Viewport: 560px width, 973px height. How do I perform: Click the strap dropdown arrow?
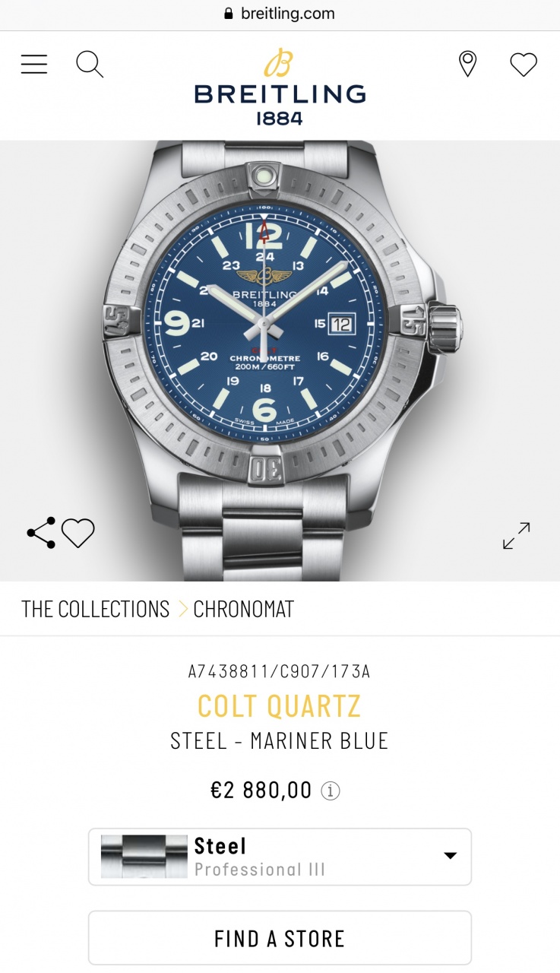[450, 856]
